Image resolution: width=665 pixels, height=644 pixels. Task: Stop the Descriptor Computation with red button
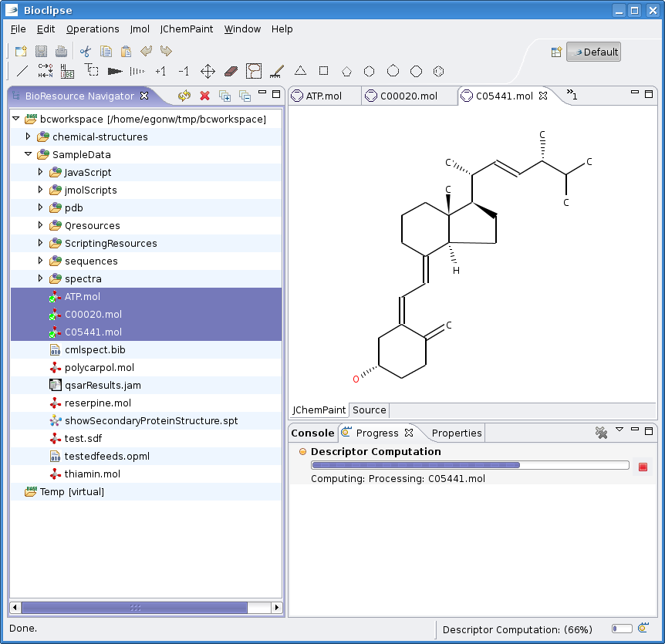tap(643, 467)
